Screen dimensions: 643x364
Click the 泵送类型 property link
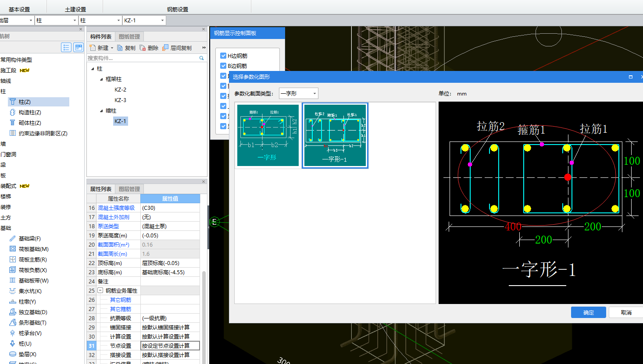[108, 226]
